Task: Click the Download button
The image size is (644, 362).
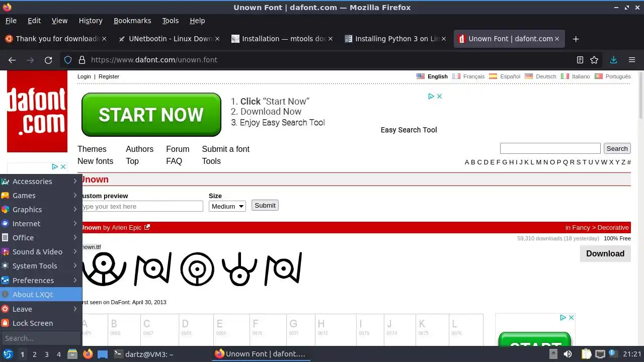Action: point(605,253)
